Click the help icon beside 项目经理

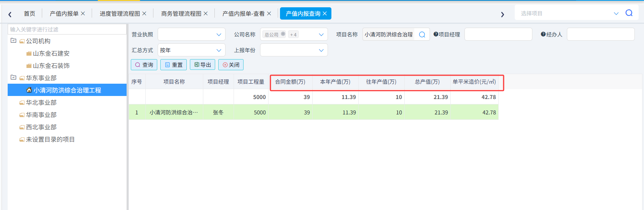click(x=436, y=34)
